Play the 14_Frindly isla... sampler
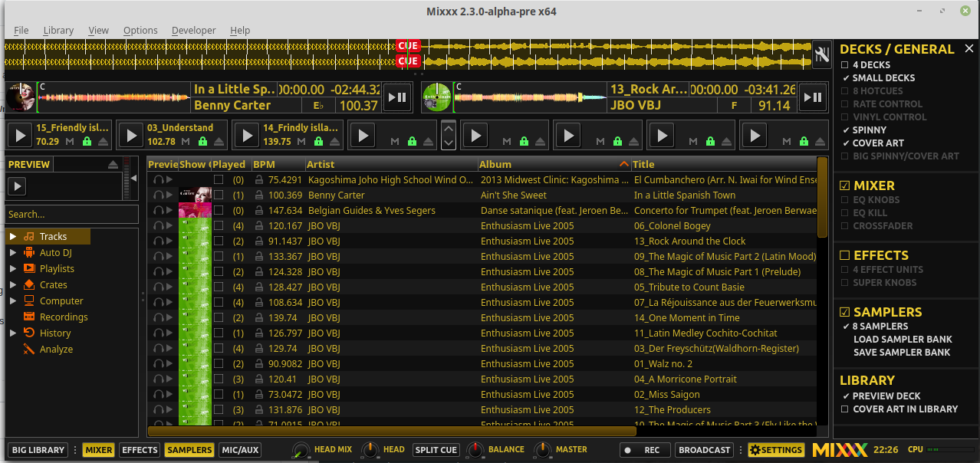The width and height of the screenshot is (980, 463). pos(247,136)
